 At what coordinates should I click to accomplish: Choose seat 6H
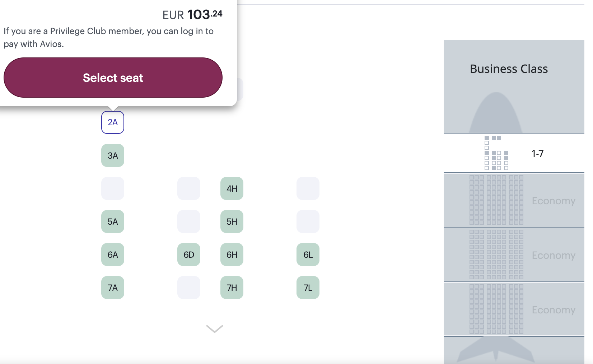tap(232, 255)
